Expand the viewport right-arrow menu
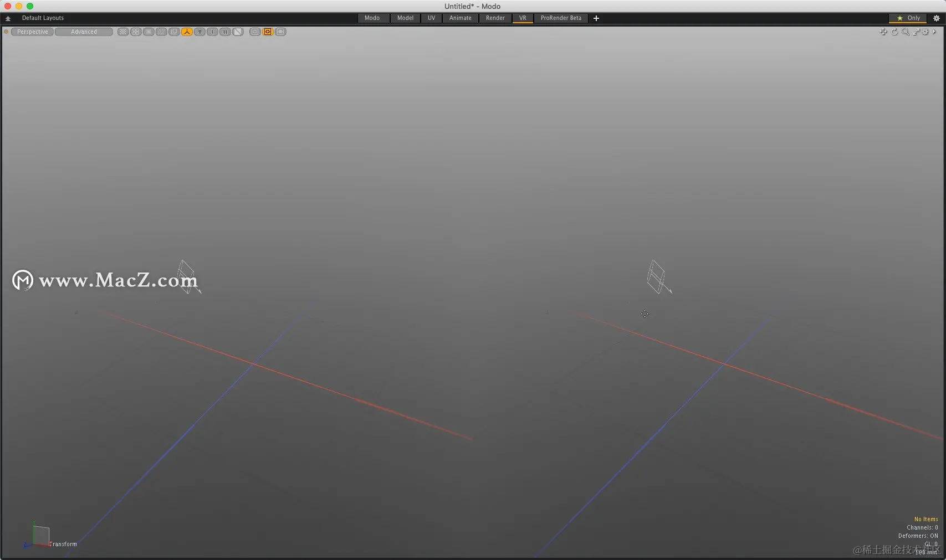 (x=934, y=32)
